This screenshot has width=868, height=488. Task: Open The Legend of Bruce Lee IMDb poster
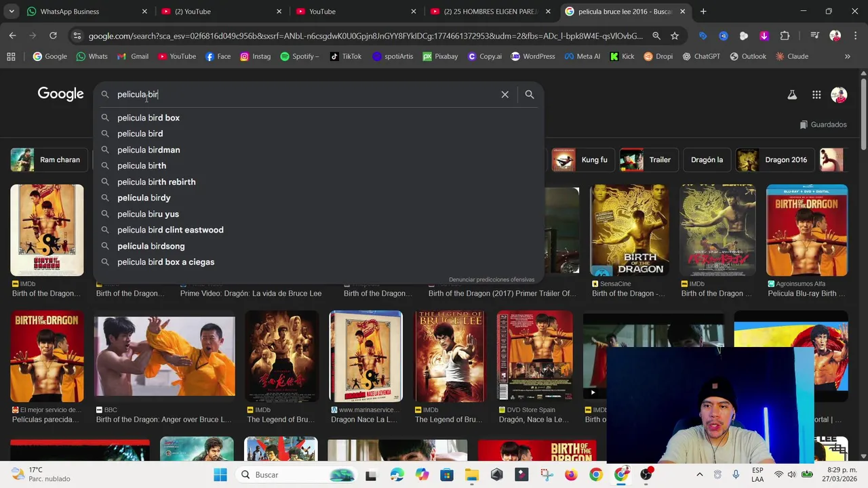click(x=450, y=357)
